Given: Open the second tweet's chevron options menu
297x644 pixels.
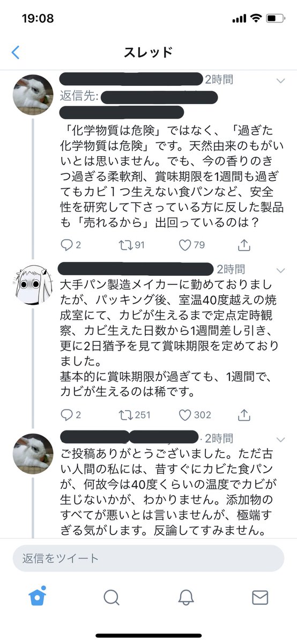Looking at the screenshot, I should point(280,269).
